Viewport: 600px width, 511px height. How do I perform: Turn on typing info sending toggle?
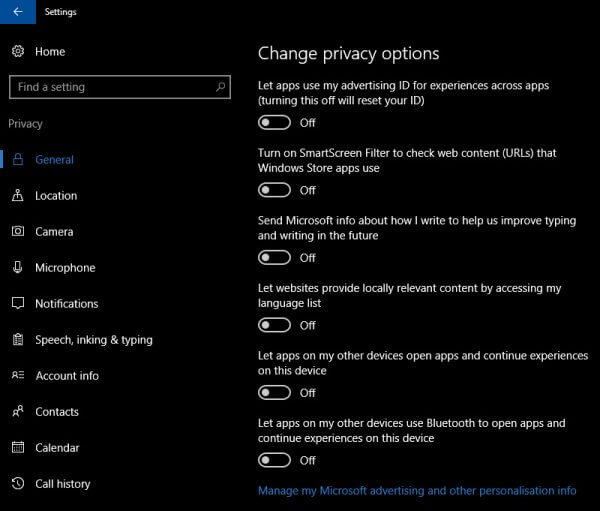[x=274, y=258]
